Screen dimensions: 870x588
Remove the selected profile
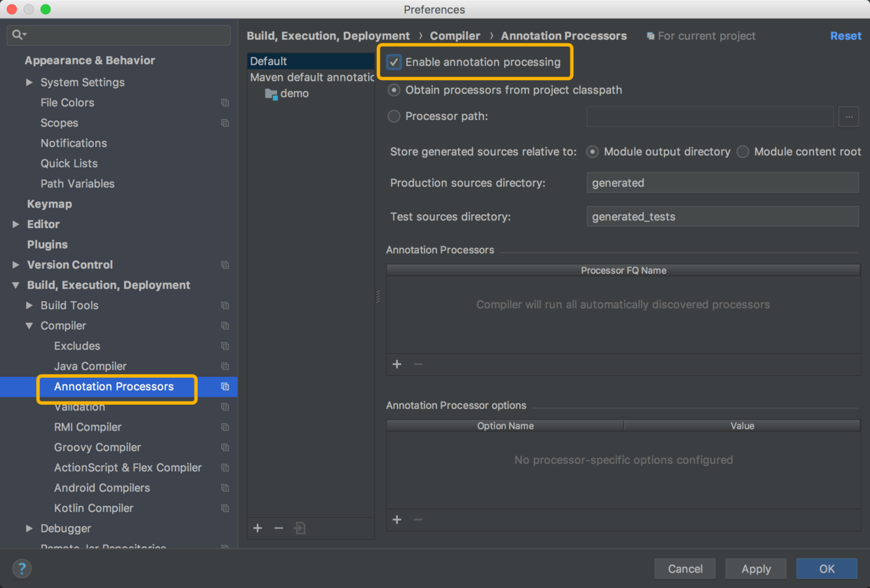(x=279, y=528)
